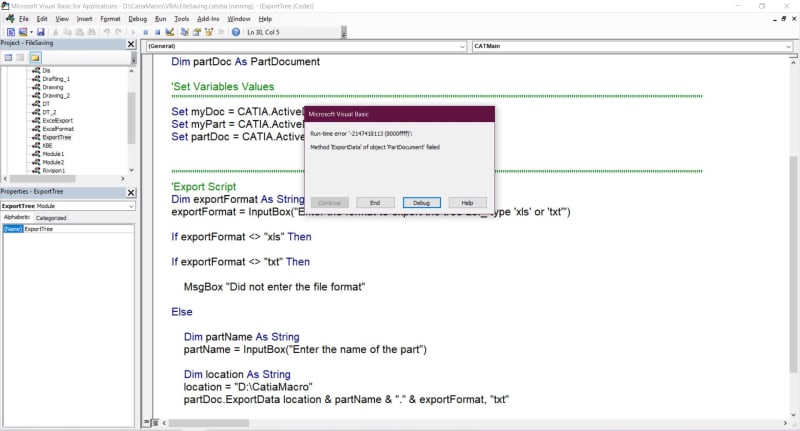Select the Rivision1 module in tree

(x=54, y=170)
